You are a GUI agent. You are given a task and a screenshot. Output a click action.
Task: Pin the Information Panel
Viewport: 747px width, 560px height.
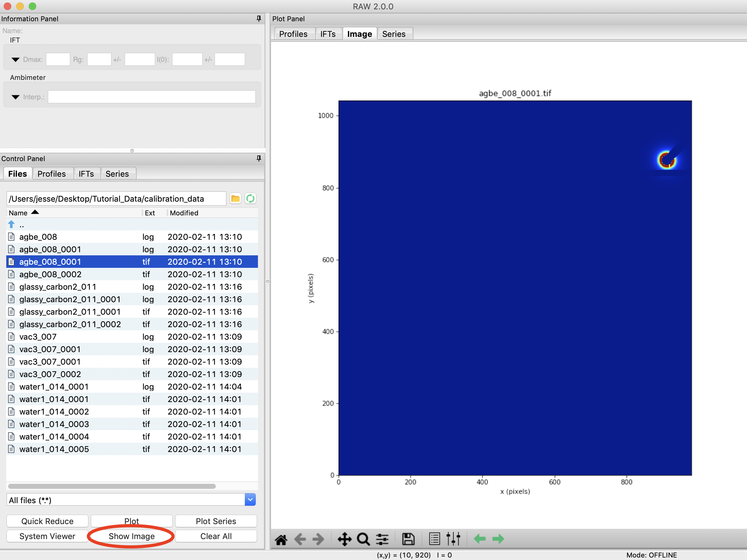(259, 18)
